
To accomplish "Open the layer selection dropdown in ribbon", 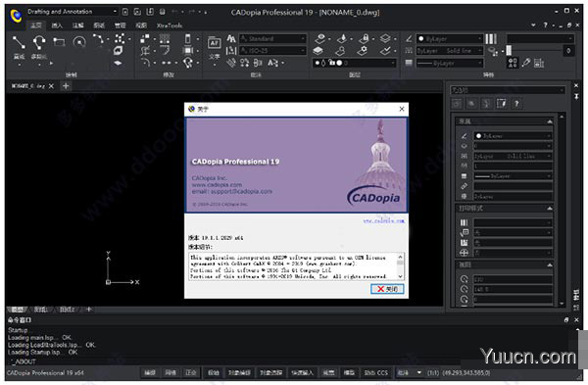I will pos(355,63).
